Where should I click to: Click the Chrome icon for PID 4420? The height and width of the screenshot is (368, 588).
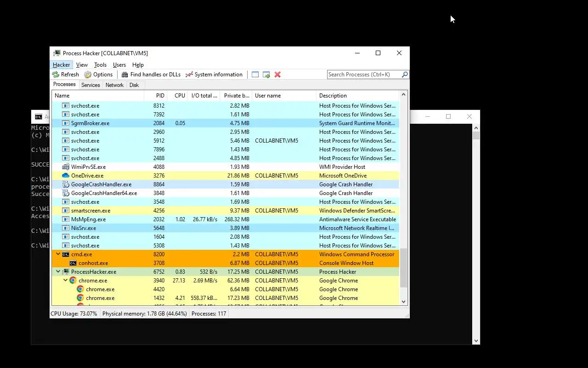click(80, 289)
